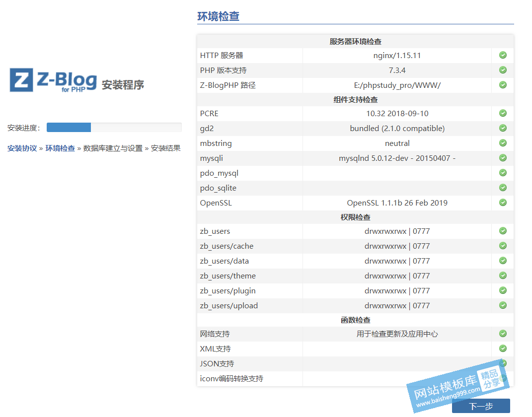Viewport: 532px width, 417px height.
Task: Click the 安装结果 step text
Action: click(165, 148)
